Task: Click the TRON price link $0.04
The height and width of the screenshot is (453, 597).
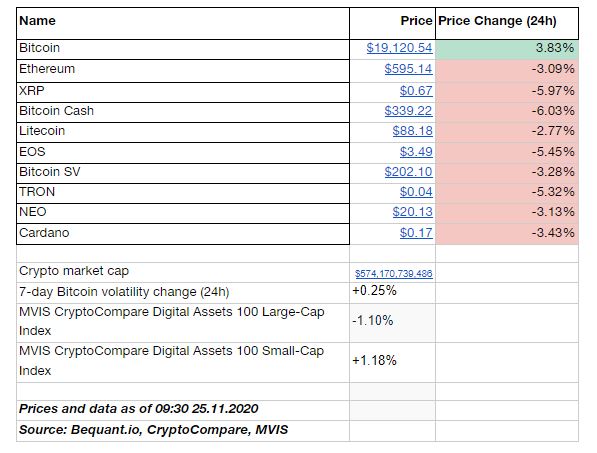Action: coord(416,192)
